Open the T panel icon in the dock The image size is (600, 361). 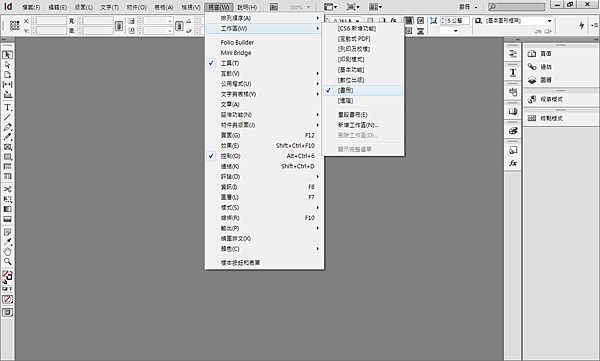coord(513,72)
